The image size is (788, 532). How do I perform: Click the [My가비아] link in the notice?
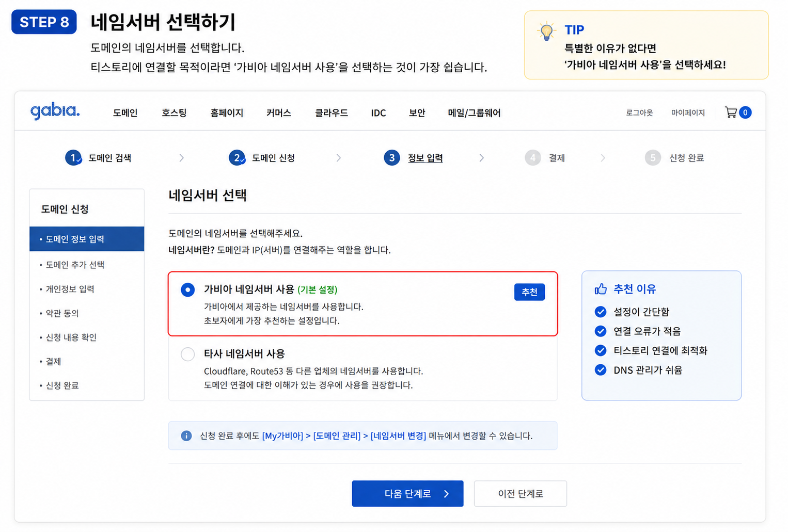[x=282, y=436]
